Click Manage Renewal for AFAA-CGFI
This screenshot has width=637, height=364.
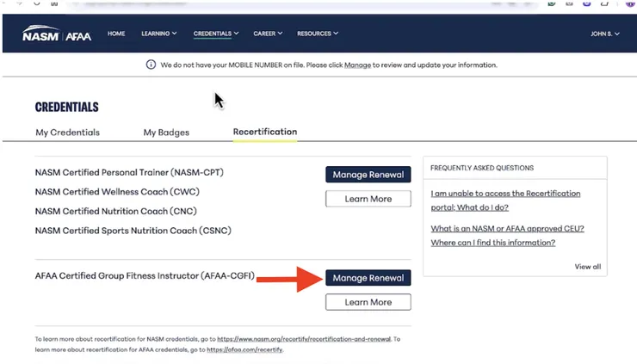(x=368, y=278)
